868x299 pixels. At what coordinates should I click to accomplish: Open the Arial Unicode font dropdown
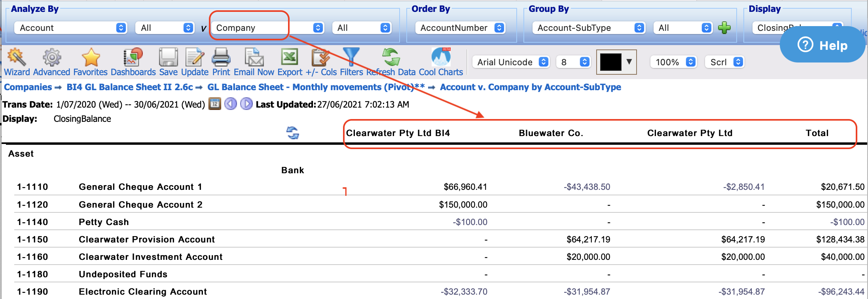[511, 62]
